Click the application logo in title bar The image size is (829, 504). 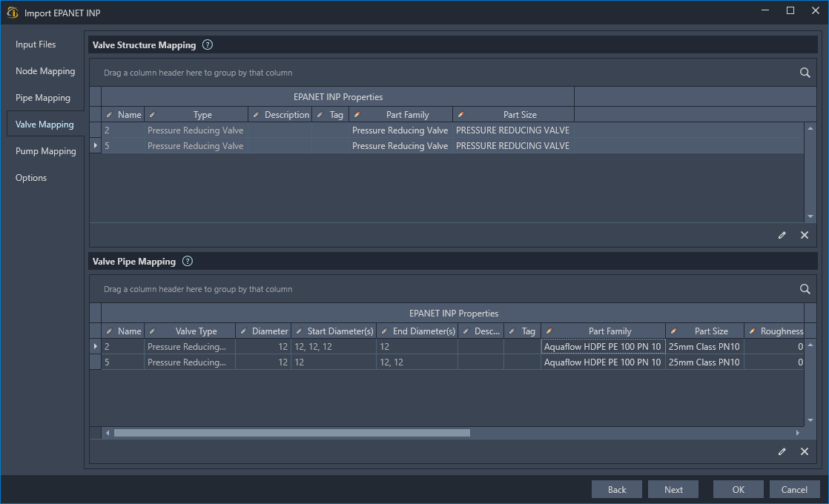(13, 13)
